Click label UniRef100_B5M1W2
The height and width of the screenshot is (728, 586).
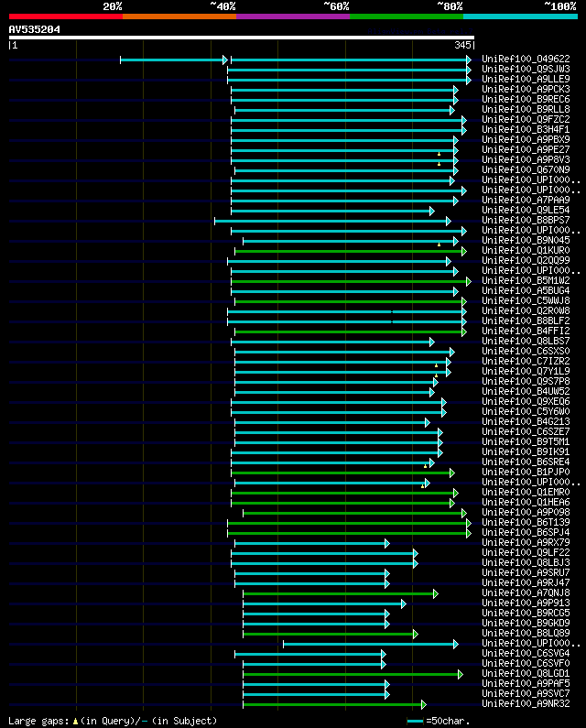click(526, 280)
